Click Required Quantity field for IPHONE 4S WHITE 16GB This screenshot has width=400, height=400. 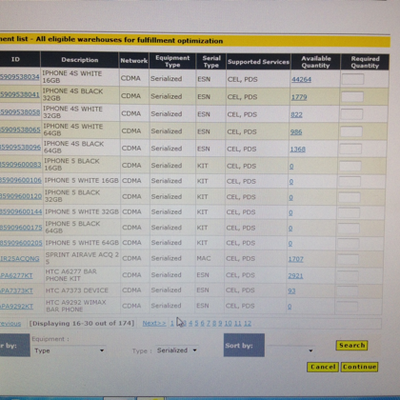coord(353,79)
